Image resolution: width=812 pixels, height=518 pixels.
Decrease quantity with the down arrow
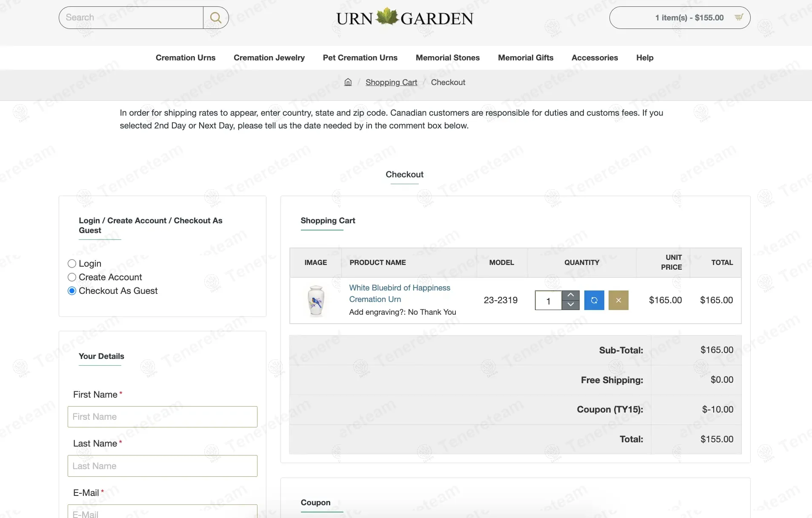click(571, 305)
